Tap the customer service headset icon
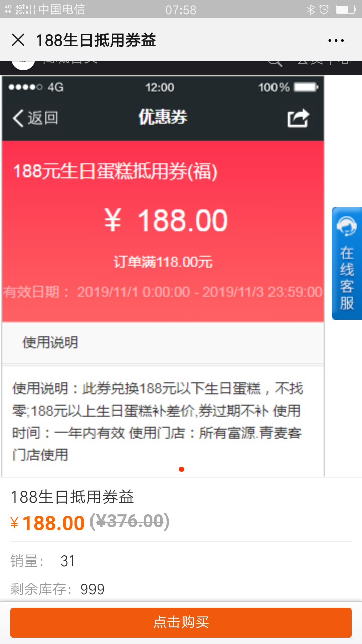The width and height of the screenshot is (362, 644). [347, 226]
